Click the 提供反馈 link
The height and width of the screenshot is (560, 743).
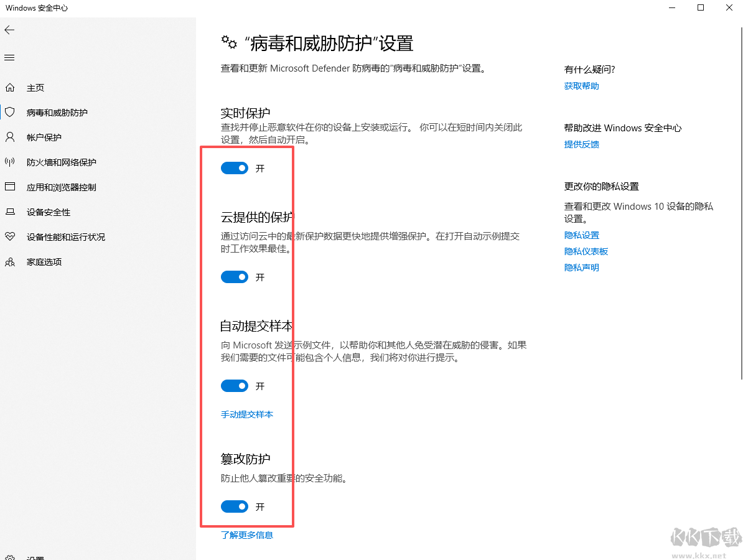tap(581, 144)
